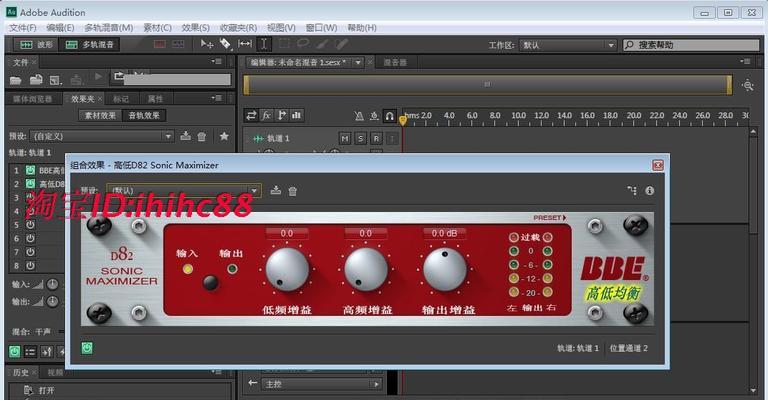Show the sends view in the editor
768x400 pixels.
click(x=281, y=115)
